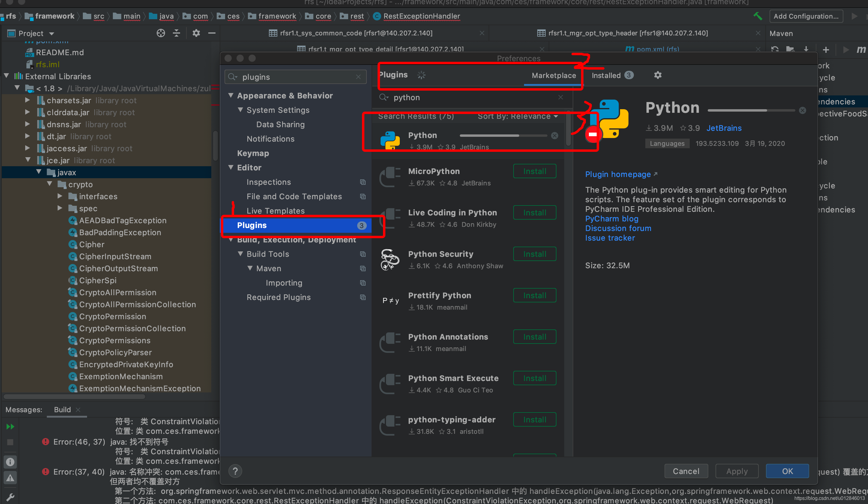Click the info filter icon in Messages

tap(10, 462)
